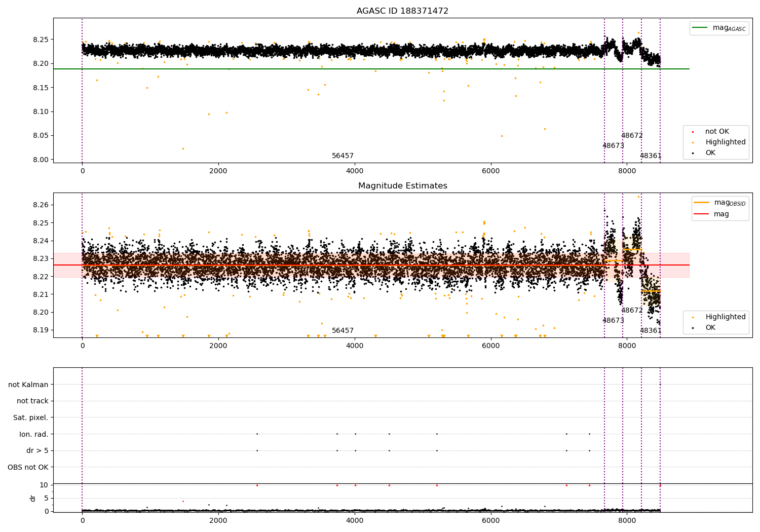Click obsid 56457 in the Magnitude Estimates plot

[343, 330]
